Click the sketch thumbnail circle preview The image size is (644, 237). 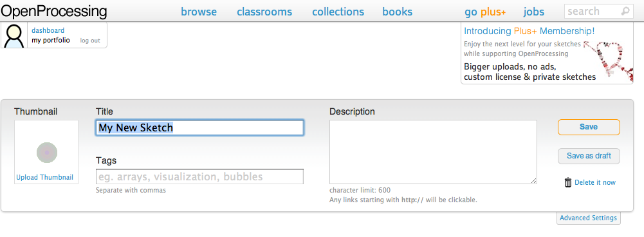47,153
